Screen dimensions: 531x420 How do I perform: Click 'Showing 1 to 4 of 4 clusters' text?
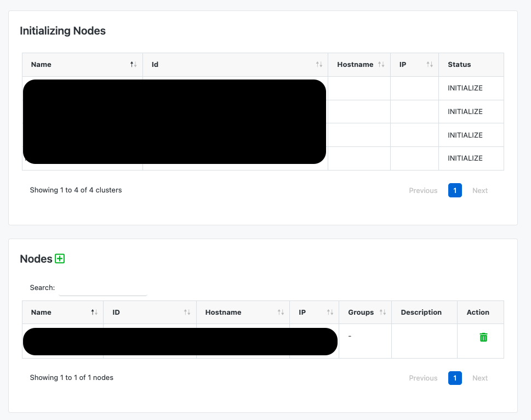[76, 190]
